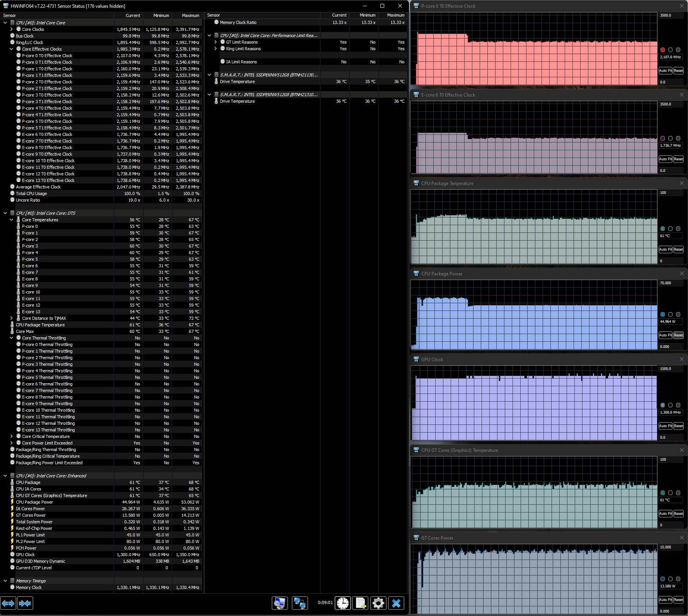The height and width of the screenshot is (616, 688).
Task: Expand the Core Power Limit Exceeded row
Action: [12, 443]
